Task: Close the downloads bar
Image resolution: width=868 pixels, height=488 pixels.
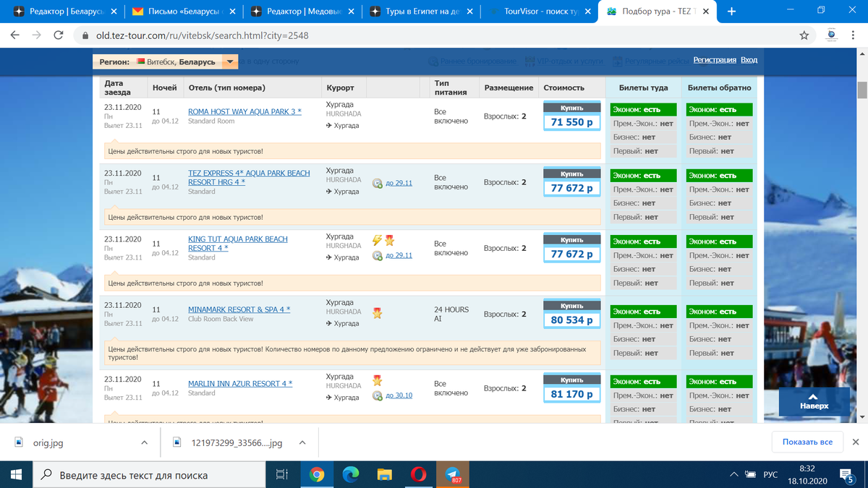Action: pos(856,442)
